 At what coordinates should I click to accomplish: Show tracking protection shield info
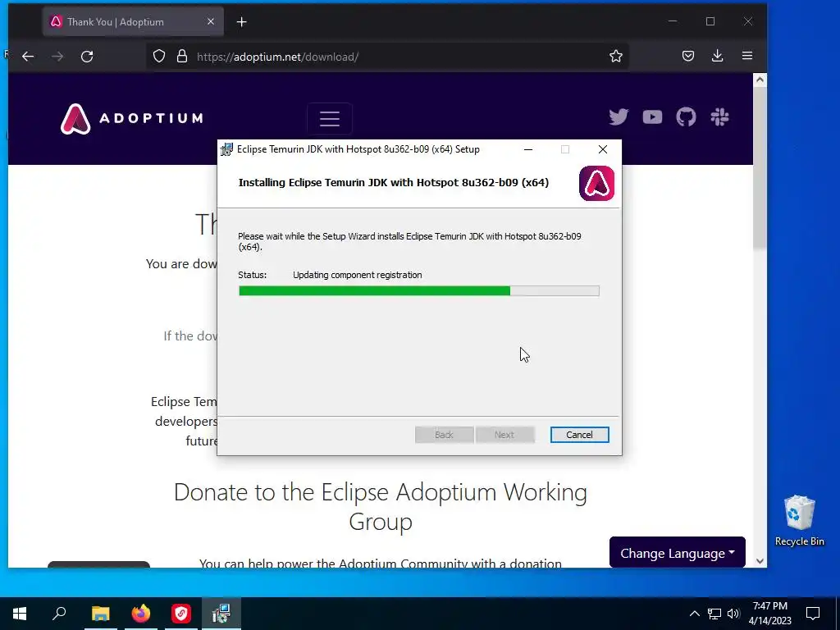[x=159, y=57]
